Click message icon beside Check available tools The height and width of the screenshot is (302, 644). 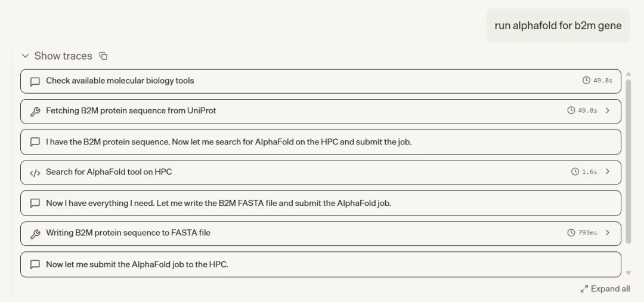[35, 81]
